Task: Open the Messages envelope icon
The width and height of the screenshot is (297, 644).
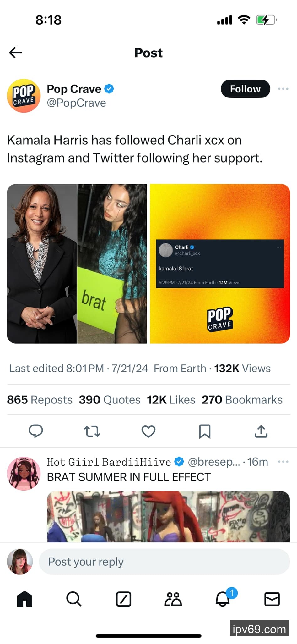Action: point(272,599)
